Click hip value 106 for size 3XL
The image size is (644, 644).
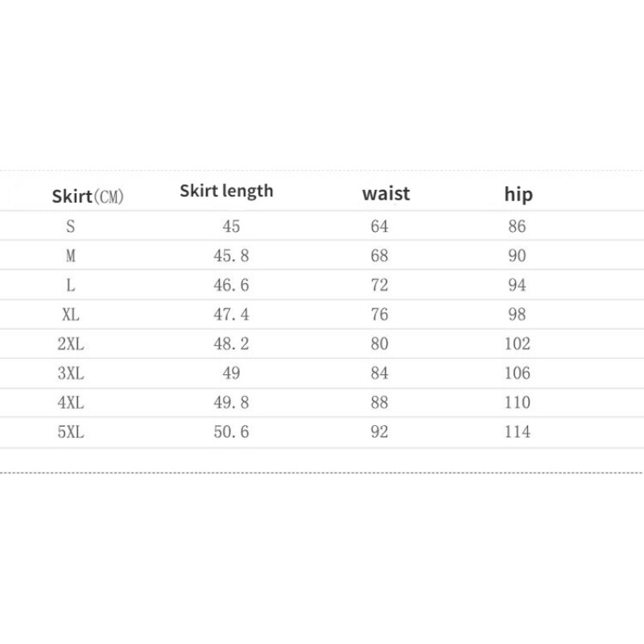(517, 374)
